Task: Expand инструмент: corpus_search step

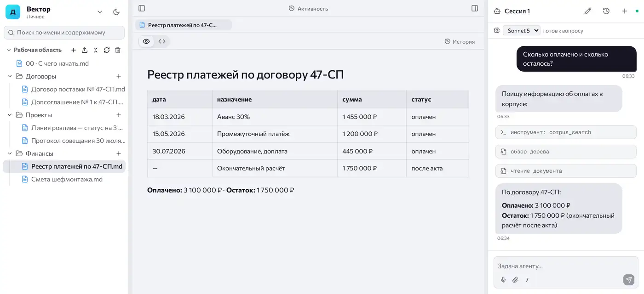Action: click(566, 132)
